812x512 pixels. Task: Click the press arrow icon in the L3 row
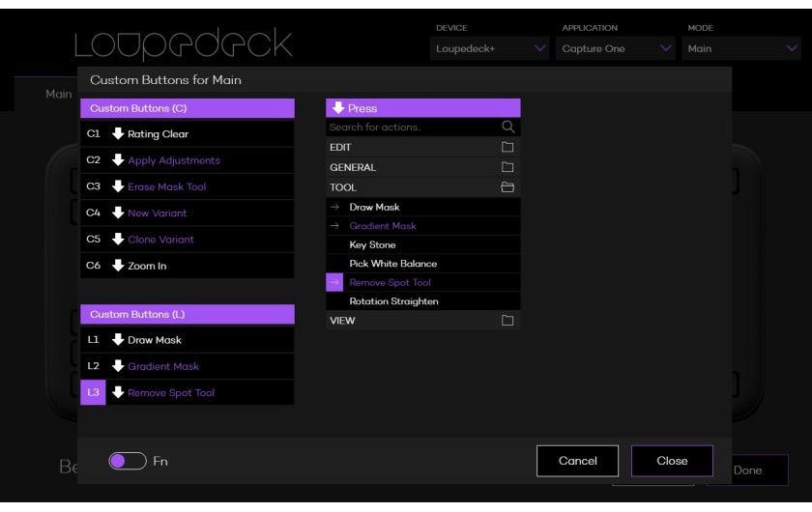tap(118, 392)
